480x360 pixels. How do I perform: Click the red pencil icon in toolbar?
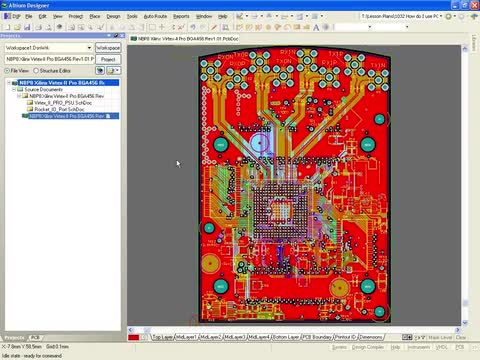(x=214, y=27)
